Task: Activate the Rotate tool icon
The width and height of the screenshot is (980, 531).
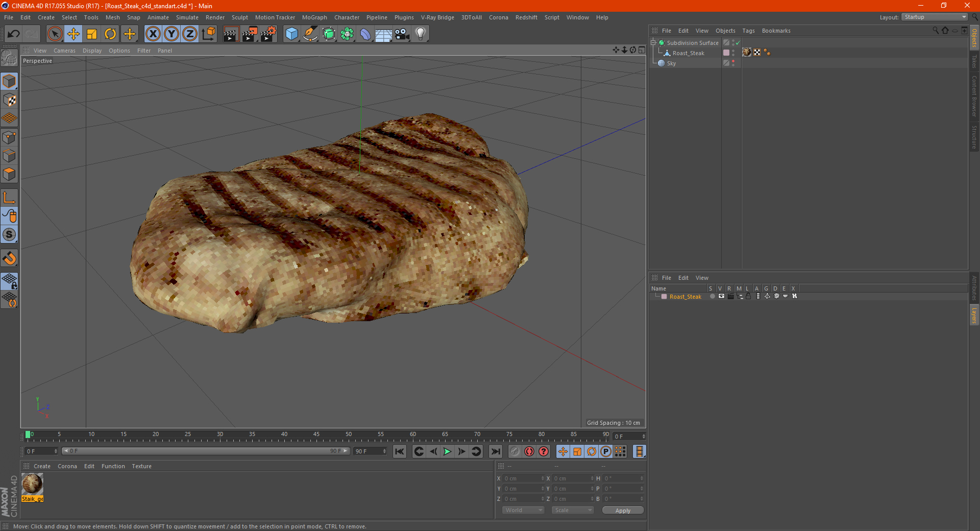Action: tap(110, 34)
